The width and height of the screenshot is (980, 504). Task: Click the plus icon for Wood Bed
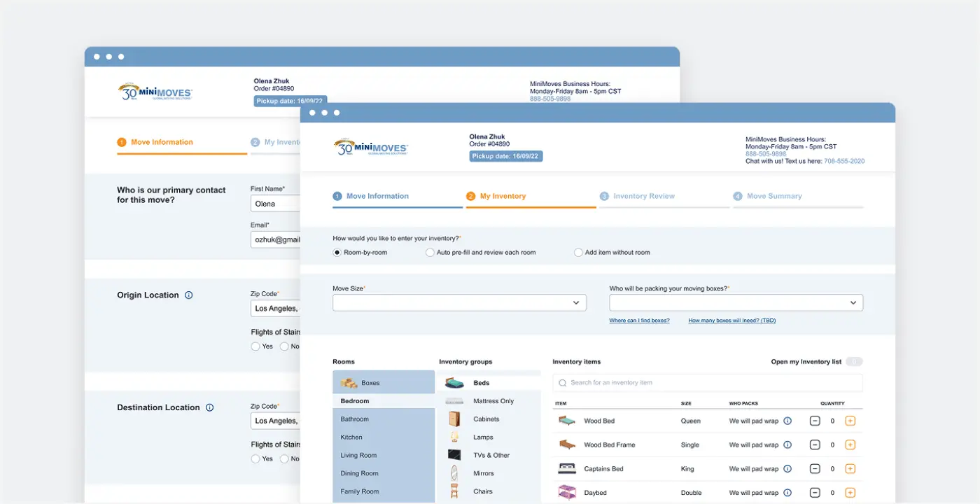pos(850,421)
